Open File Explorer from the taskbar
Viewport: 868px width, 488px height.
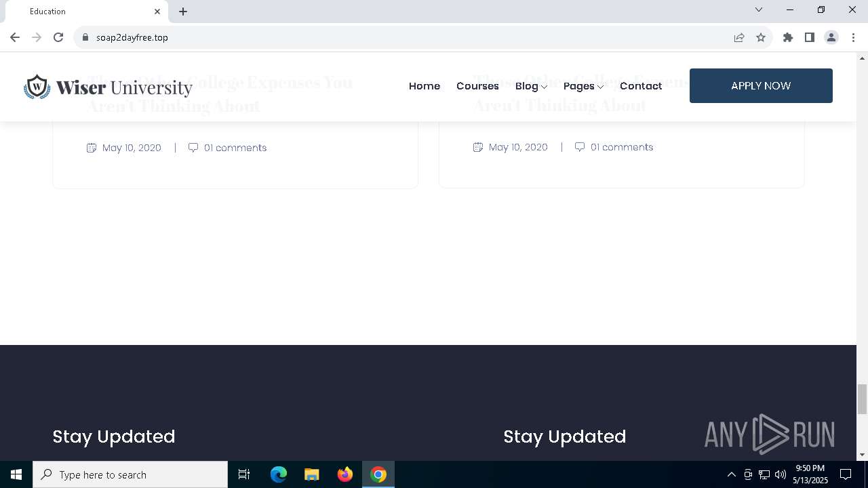(x=312, y=474)
